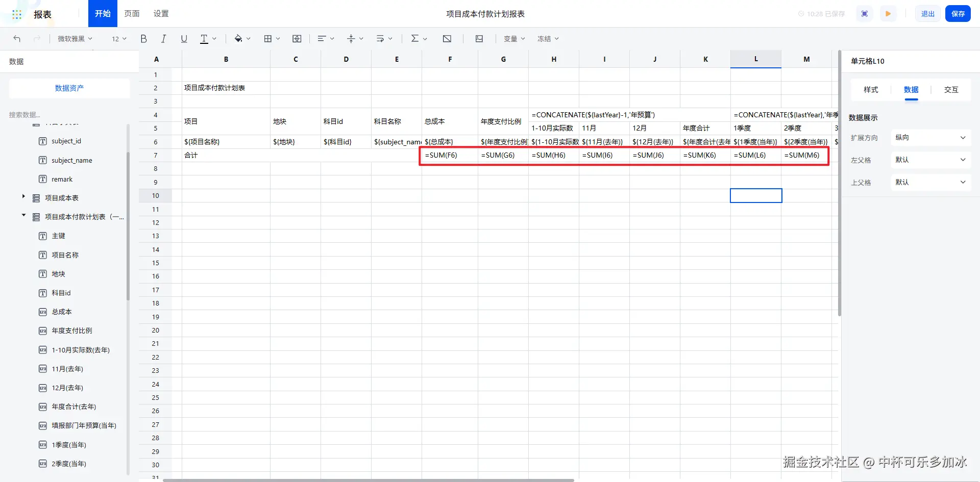Open the font family dropdown 微软雅黑
The image size is (980, 482).
(x=75, y=39)
